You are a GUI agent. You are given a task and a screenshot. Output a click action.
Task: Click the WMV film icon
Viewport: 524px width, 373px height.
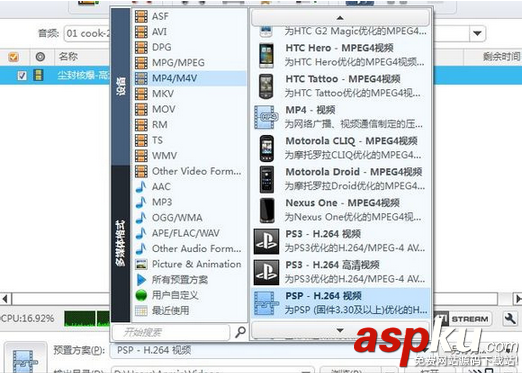[x=141, y=155]
